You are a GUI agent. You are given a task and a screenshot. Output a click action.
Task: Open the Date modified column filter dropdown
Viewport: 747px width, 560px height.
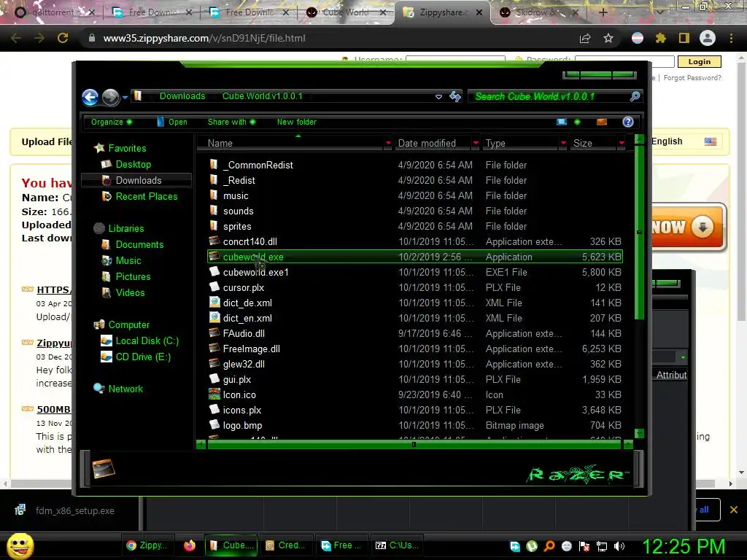(476, 143)
